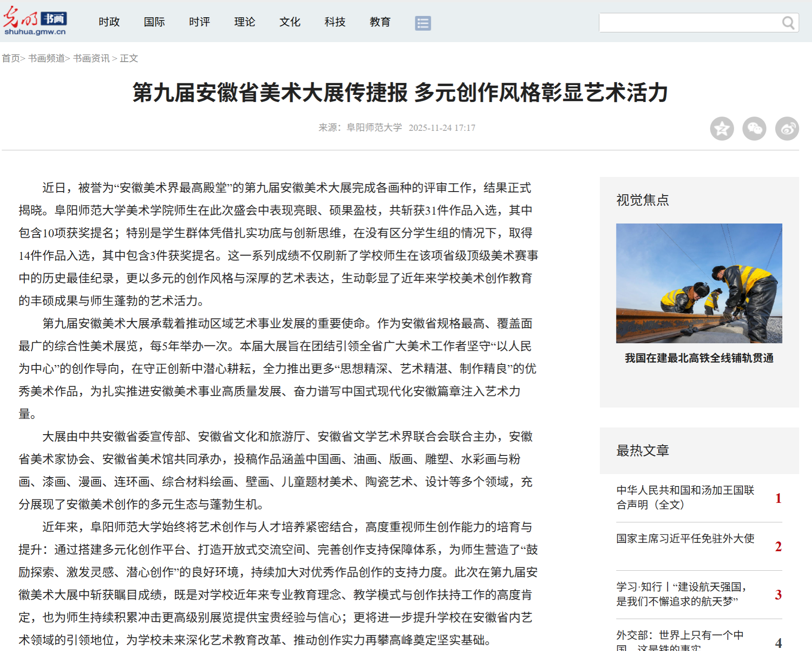
Task: Switch to the 文化 section
Action: (x=290, y=22)
